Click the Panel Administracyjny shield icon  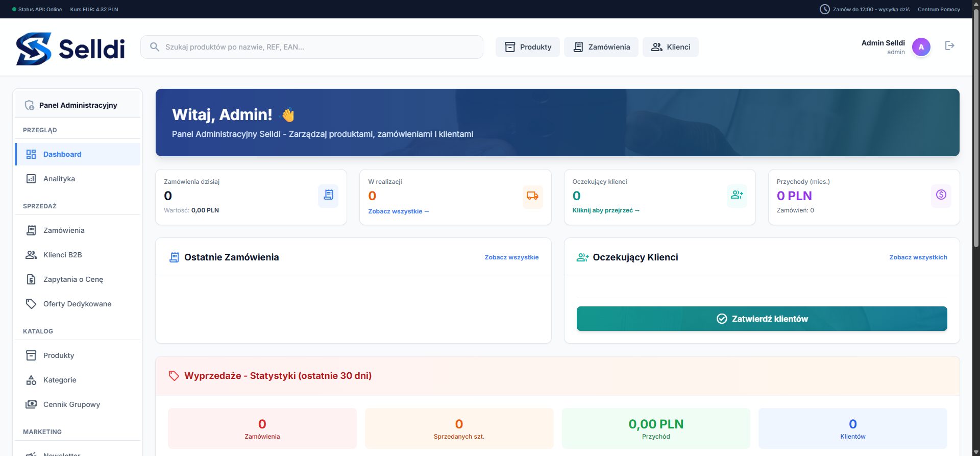[x=30, y=105]
